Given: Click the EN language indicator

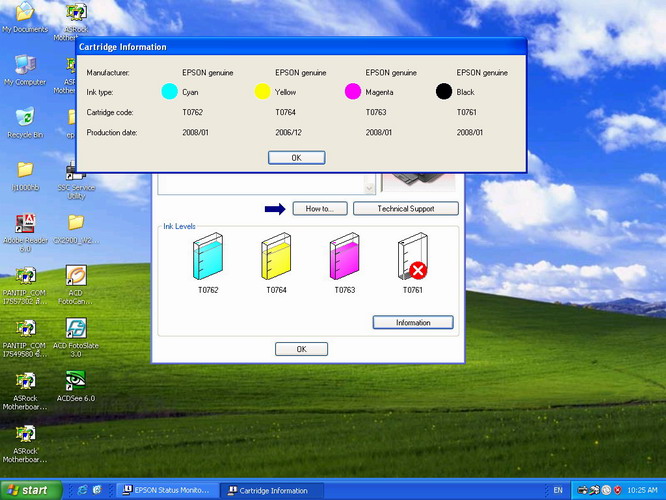Looking at the screenshot, I should [x=558, y=490].
